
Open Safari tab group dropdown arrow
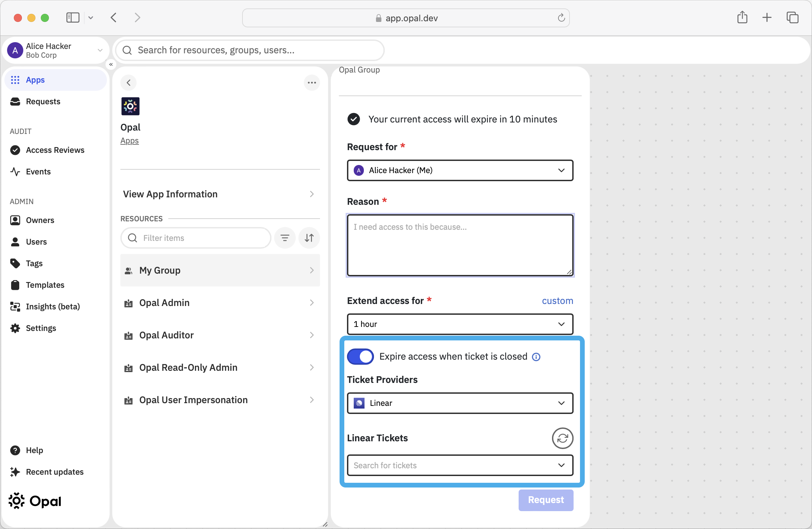pyautogui.click(x=91, y=18)
